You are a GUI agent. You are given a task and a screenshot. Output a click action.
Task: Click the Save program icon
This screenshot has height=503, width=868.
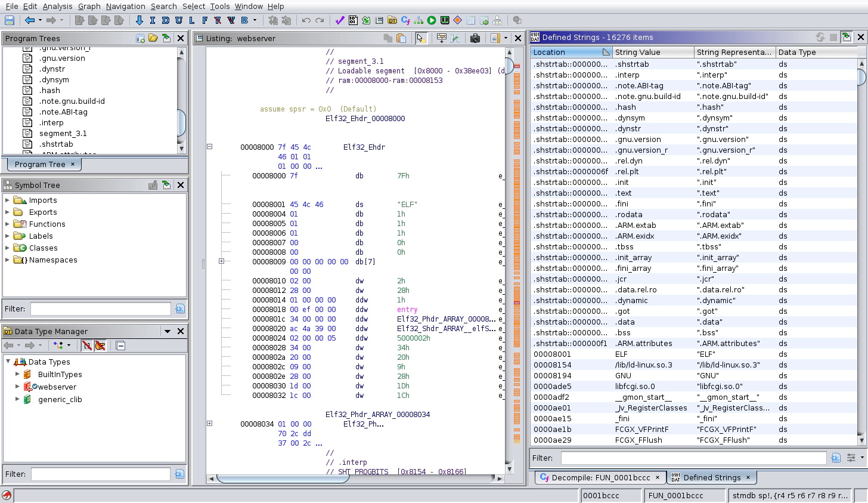coord(10,20)
